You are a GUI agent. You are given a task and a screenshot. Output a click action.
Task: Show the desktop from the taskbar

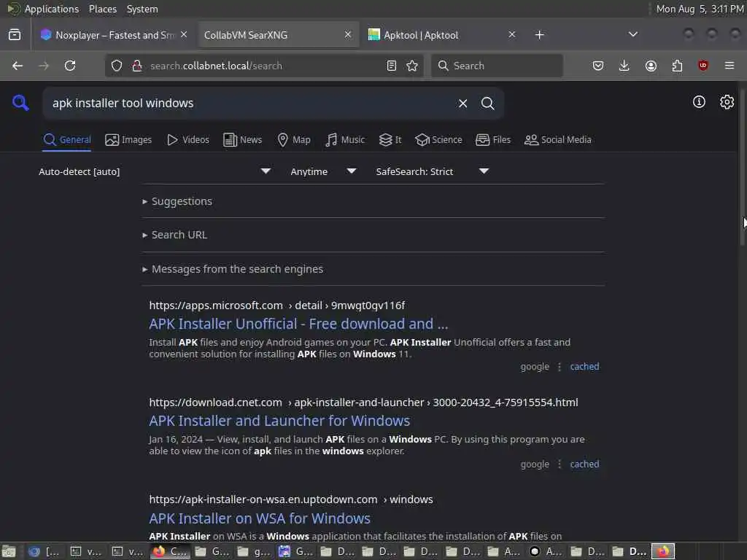click(9, 551)
